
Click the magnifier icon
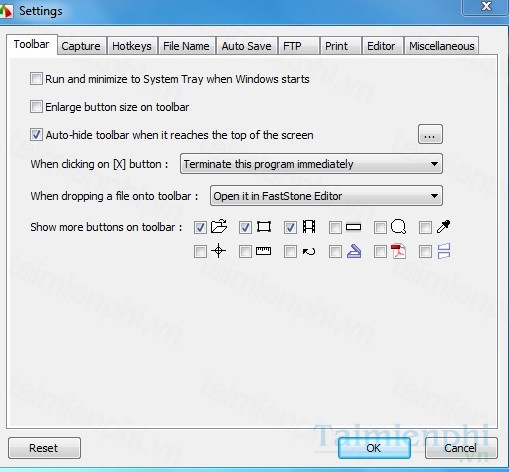[398, 227]
